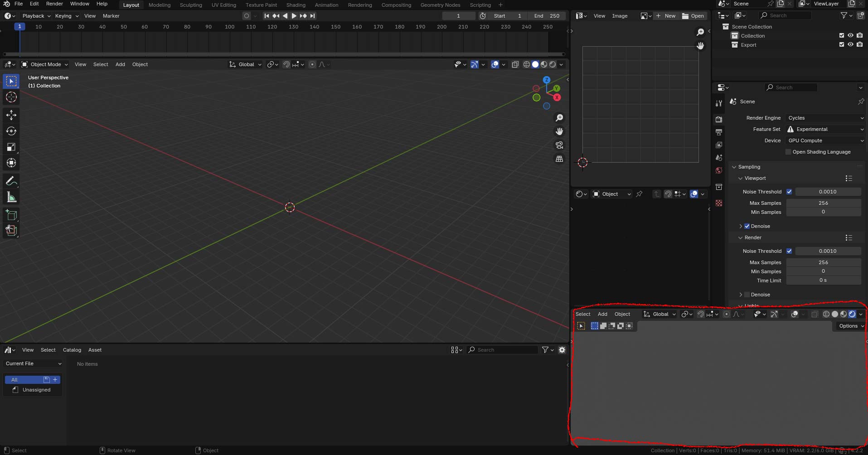Image resolution: width=868 pixels, height=455 pixels.
Task: Disable Viewport Noise Threshold checkbox
Action: (x=789, y=192)
